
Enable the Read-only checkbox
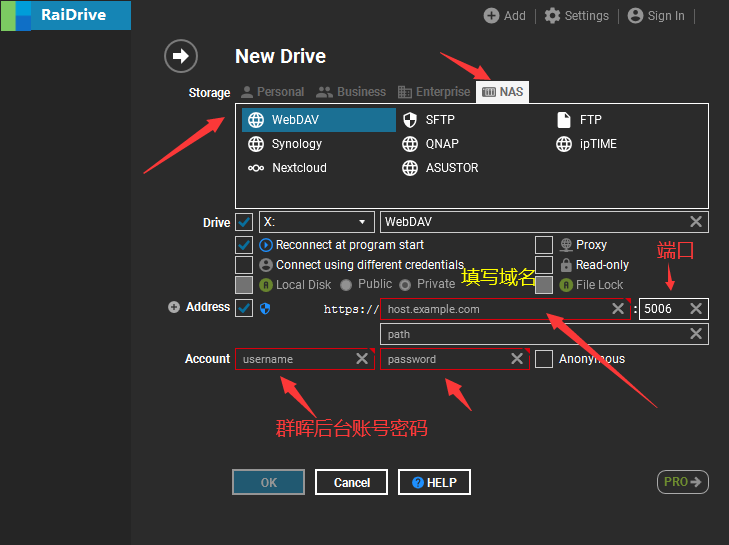[x=544, y=265]
